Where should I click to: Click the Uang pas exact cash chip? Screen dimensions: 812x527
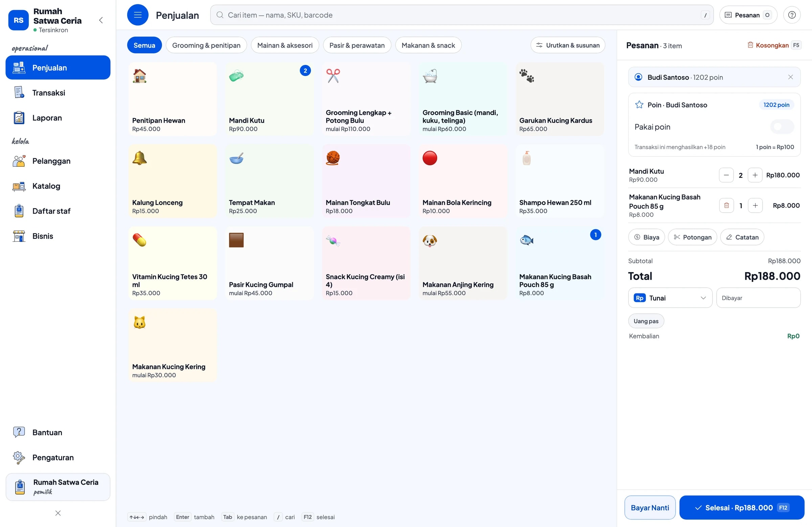coord(646,321)
